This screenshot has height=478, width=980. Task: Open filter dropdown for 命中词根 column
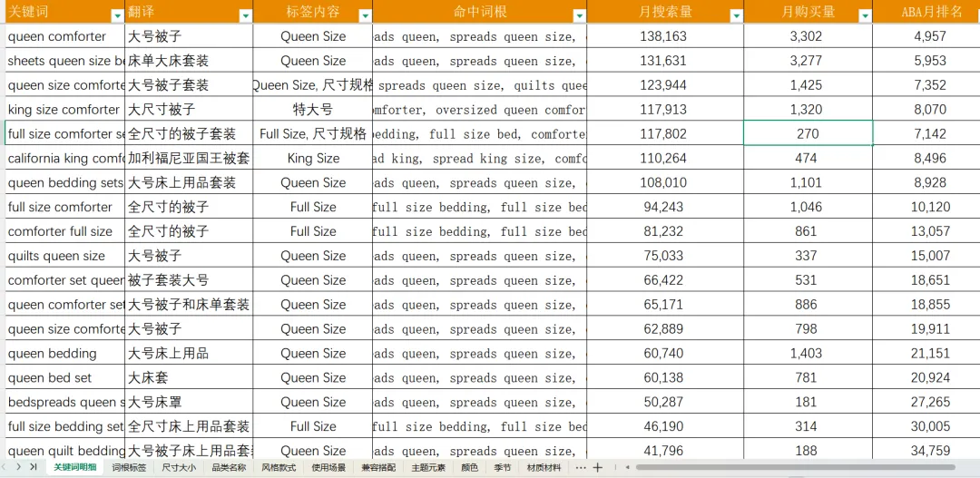pyautogui.click(x=579, y=15)
